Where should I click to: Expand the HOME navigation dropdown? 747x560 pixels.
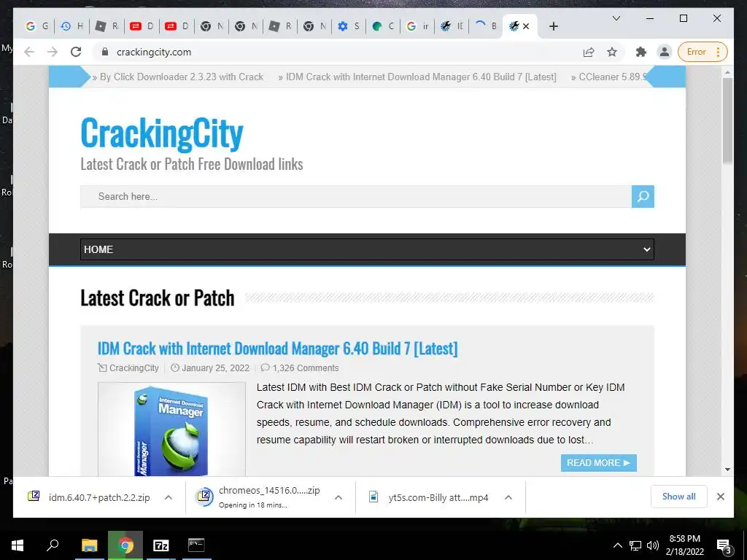pyautogui.click(x=367, y=249)
